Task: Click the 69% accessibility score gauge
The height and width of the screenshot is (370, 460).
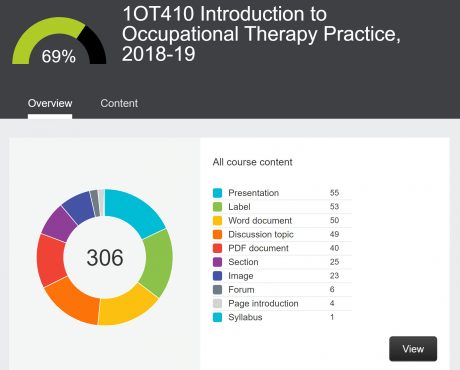Action: 59,41
